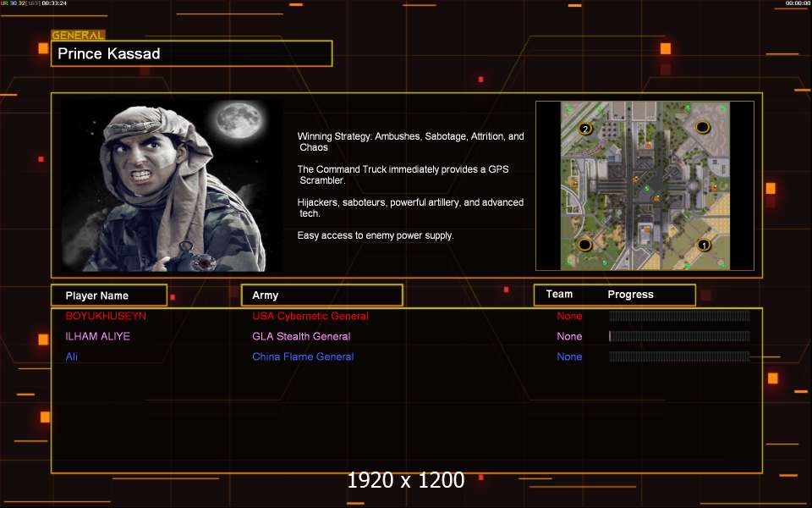Click USA Cybernetic General army entry

pyautogui.click(x=310, y=316)
